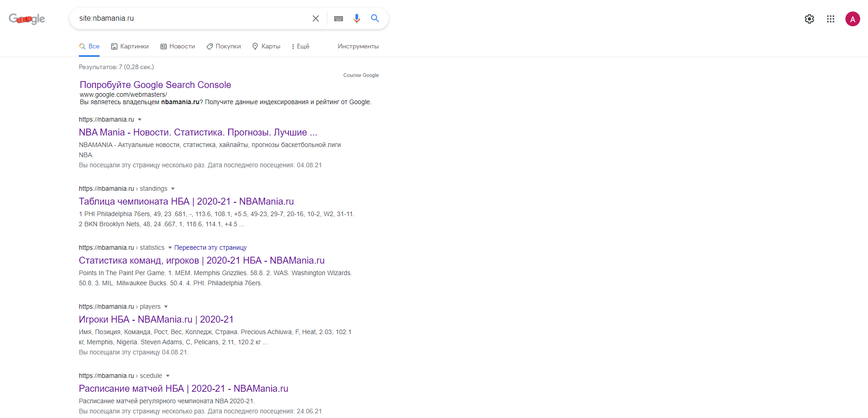Click the magnifier search button
The width and height of the screenshot is (868, 418).
point(375,18)
